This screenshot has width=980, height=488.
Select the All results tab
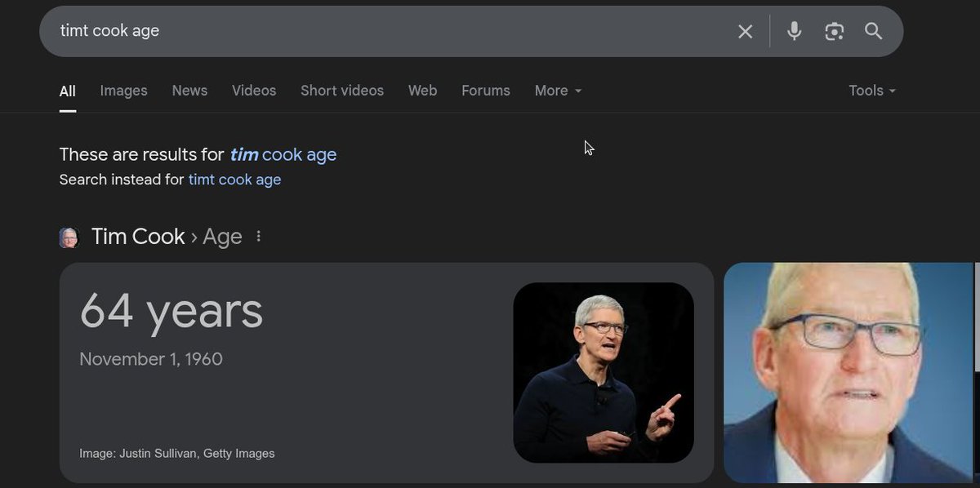(x=68, y=91)
